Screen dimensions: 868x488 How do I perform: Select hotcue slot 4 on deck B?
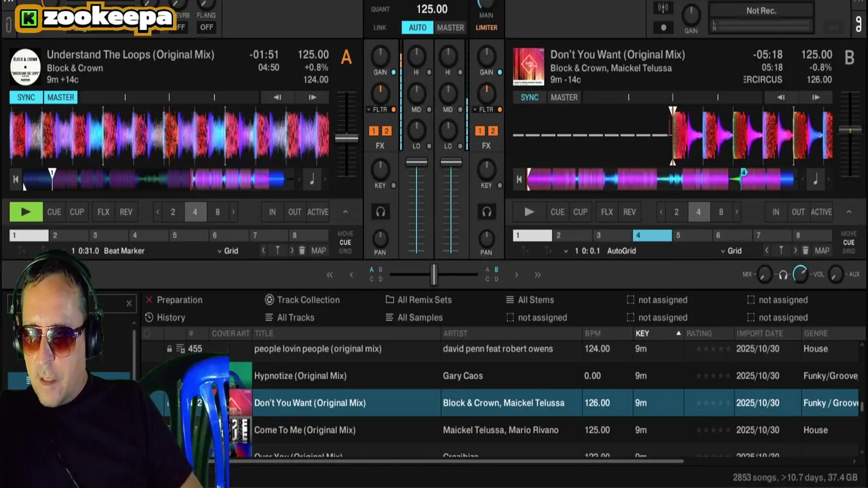652,236
